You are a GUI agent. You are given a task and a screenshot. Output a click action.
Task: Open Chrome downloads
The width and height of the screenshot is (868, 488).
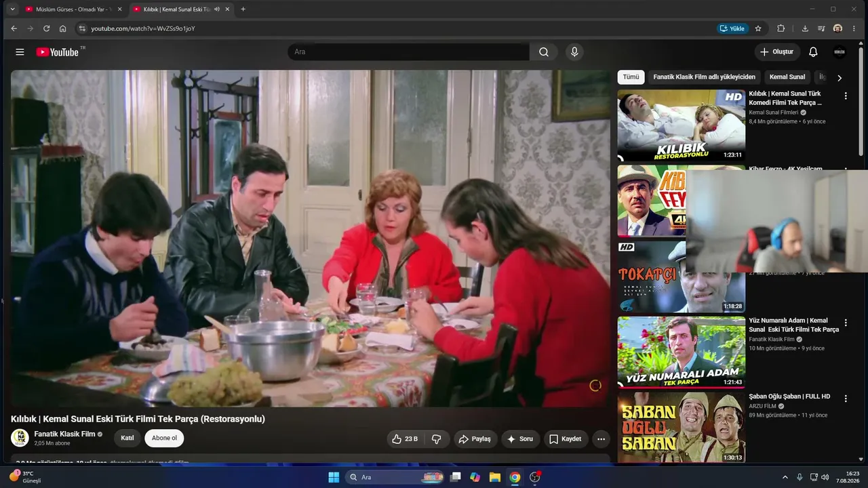pos(805,28)
